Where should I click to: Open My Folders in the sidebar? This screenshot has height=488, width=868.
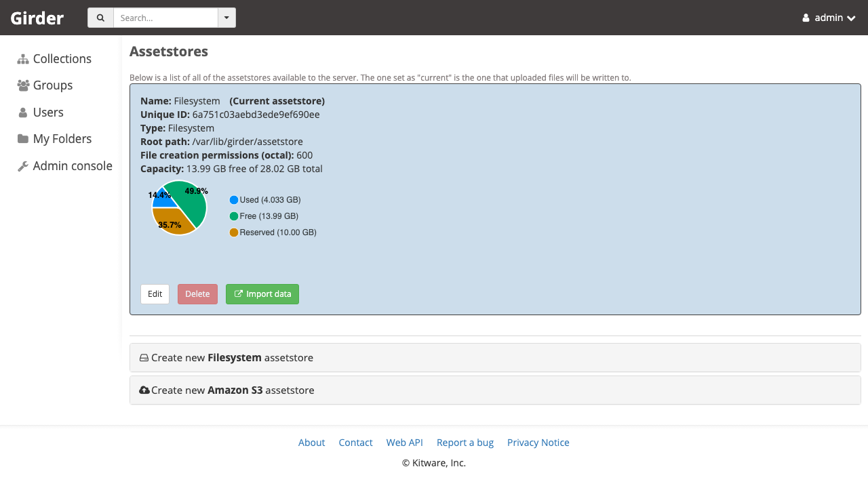click(x=54, y=139)
